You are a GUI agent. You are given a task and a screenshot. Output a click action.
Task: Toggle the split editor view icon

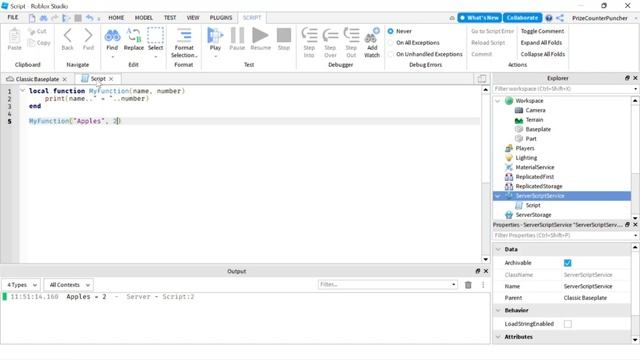click(482, 79)
